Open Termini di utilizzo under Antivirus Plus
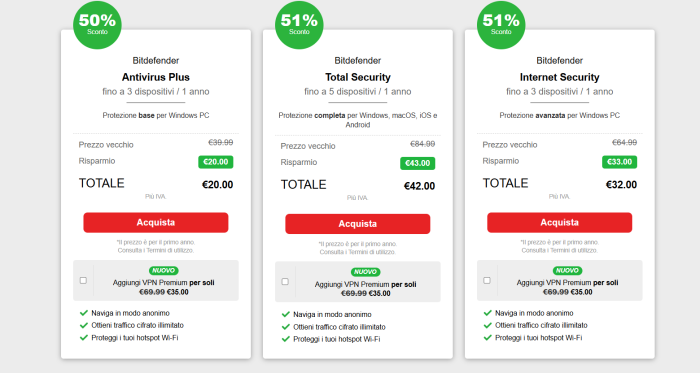The width and height of the screenshot is (700, 373). 170,250
